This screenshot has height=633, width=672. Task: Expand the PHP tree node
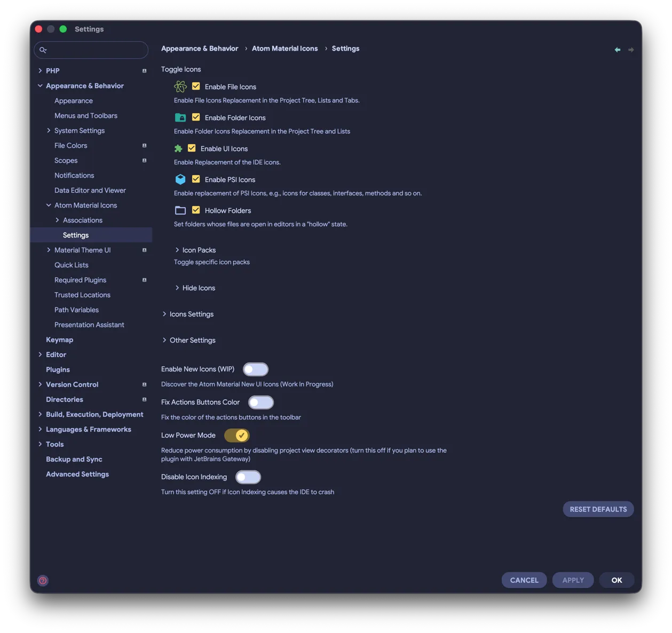click(x=40, y=70)
